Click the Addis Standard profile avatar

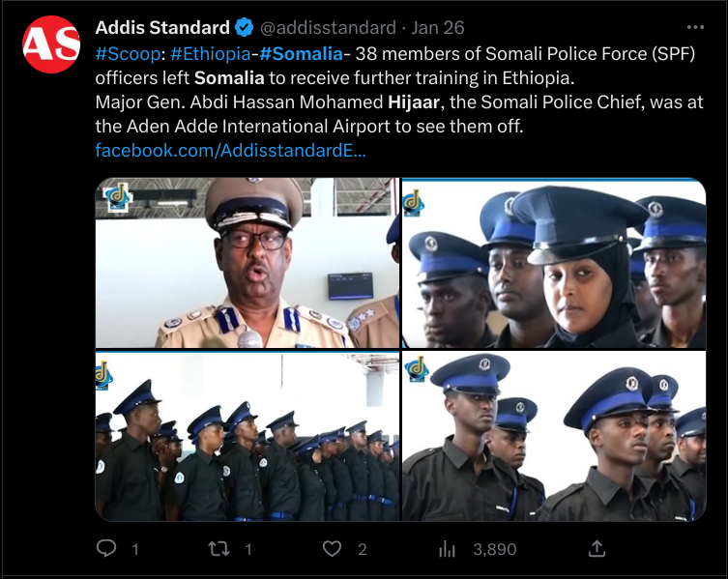click(50, 43)
